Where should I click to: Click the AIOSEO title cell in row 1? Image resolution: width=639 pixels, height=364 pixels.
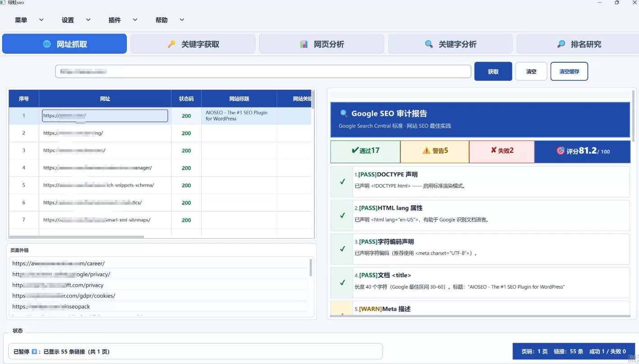tap(239, 116)
